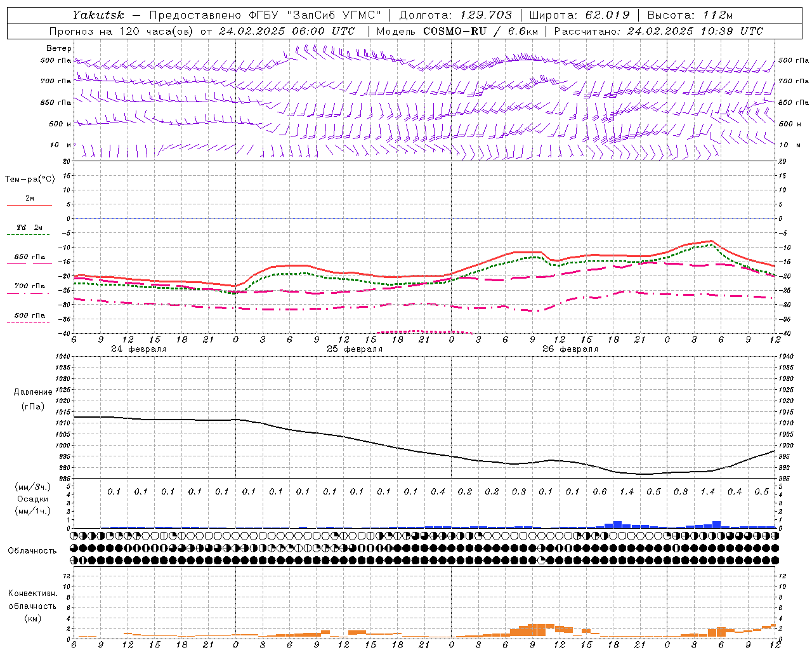Click the 25 февраля date label
812x650 pixels.
(355, 349)
